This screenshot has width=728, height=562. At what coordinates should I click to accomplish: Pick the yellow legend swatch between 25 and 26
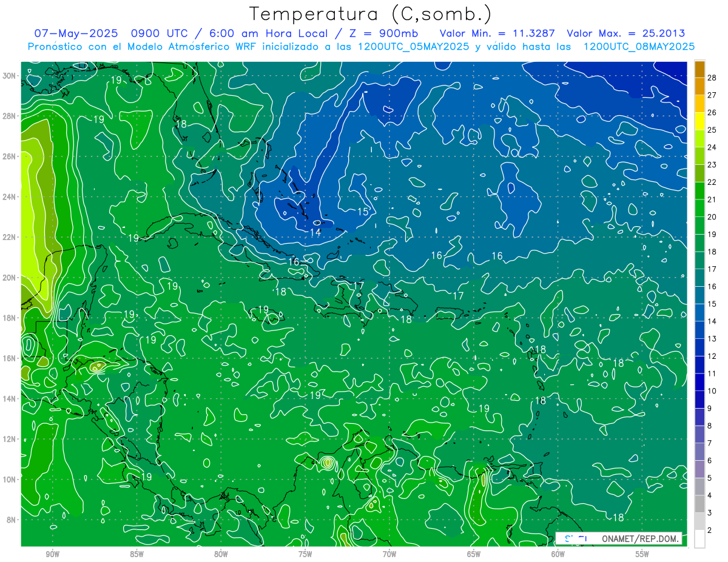coord(699,121)
